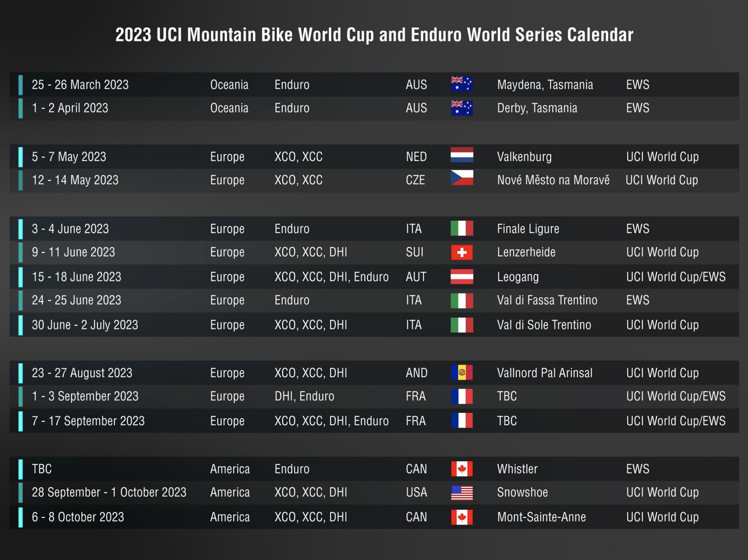Click the Netherlands flag in Valkenburg row
The height and width of the screenshot is (560, 748).
[x=462, y=155]
